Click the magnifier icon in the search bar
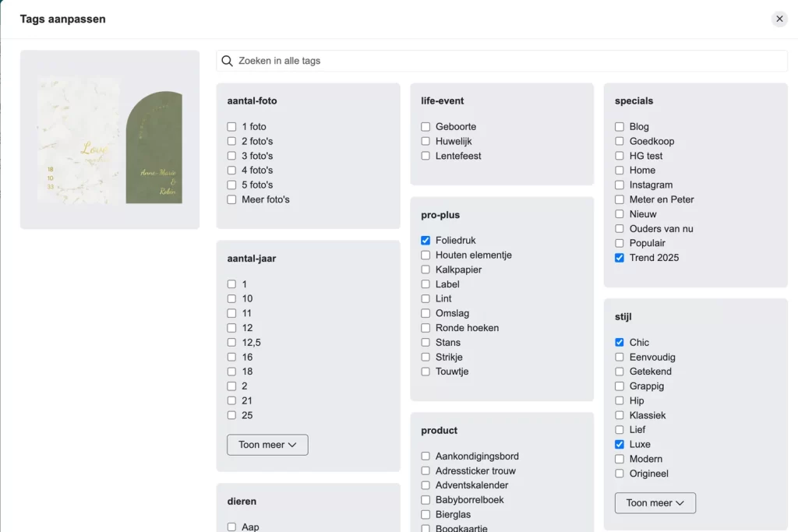 (227, 61)
